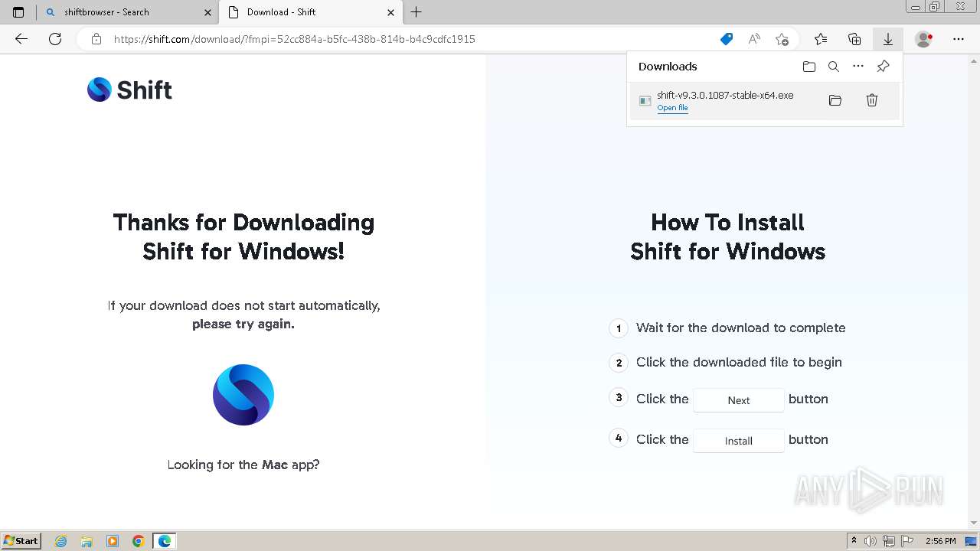The width and height of the screenshot is (980, 551).
Task: Click the 2:56 PM taskbar clock
Action: click(941, 541)
